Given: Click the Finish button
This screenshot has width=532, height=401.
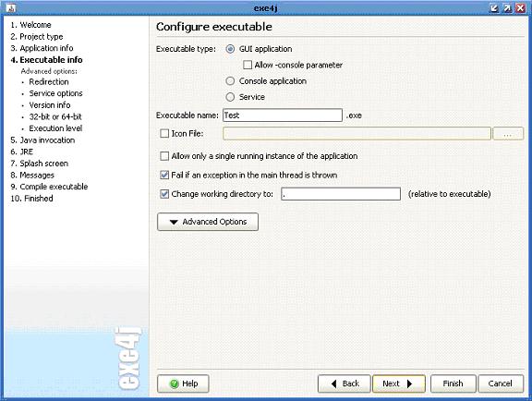Looking at the screenshot, I should [x=453, y=383].
